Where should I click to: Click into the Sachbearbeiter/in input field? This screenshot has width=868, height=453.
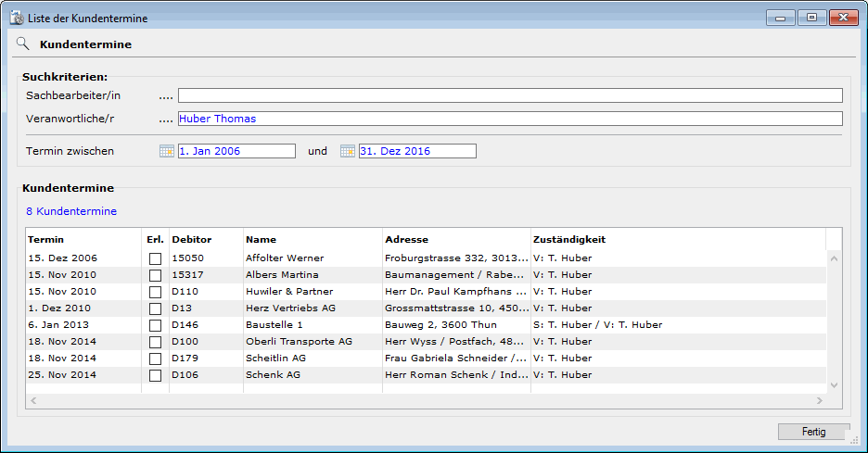pyautogui.click(x=510, y=95)
